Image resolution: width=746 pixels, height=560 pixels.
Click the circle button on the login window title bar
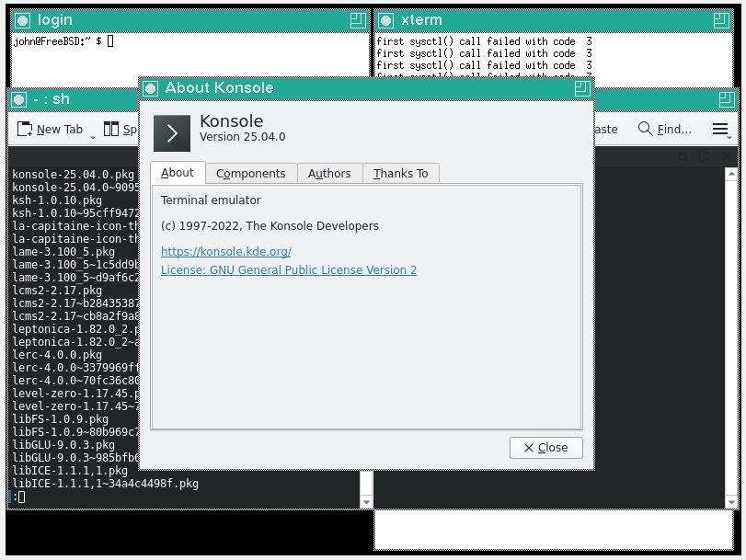point(22,20)
